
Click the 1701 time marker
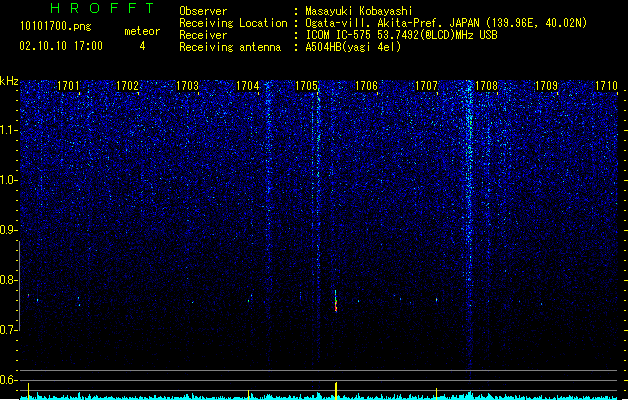(68, 86)
